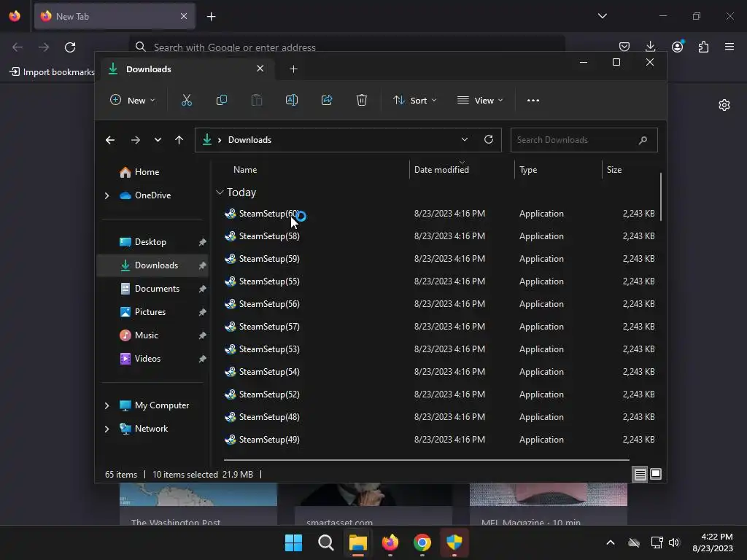747x560 pixels.
Task: Select file SteamSetup(55)
Action: [269, 281]
